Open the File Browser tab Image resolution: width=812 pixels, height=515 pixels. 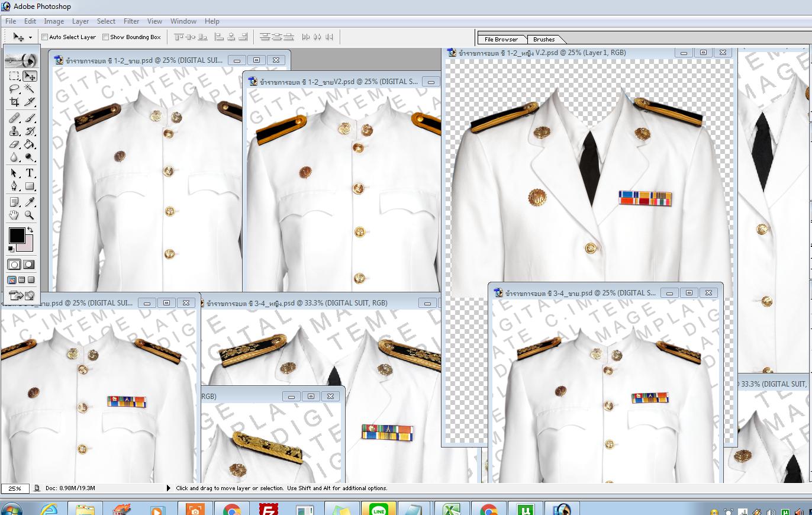[x=502, y=40]
